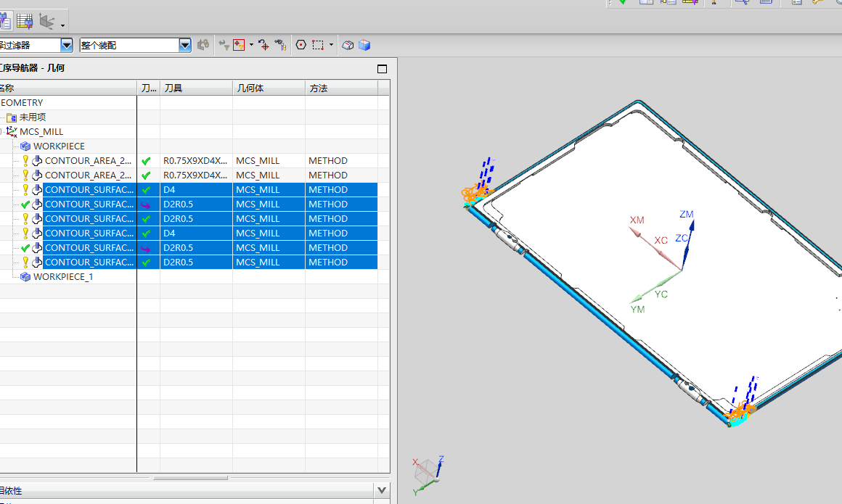Click the white box-with-red-slot icon

348,45
